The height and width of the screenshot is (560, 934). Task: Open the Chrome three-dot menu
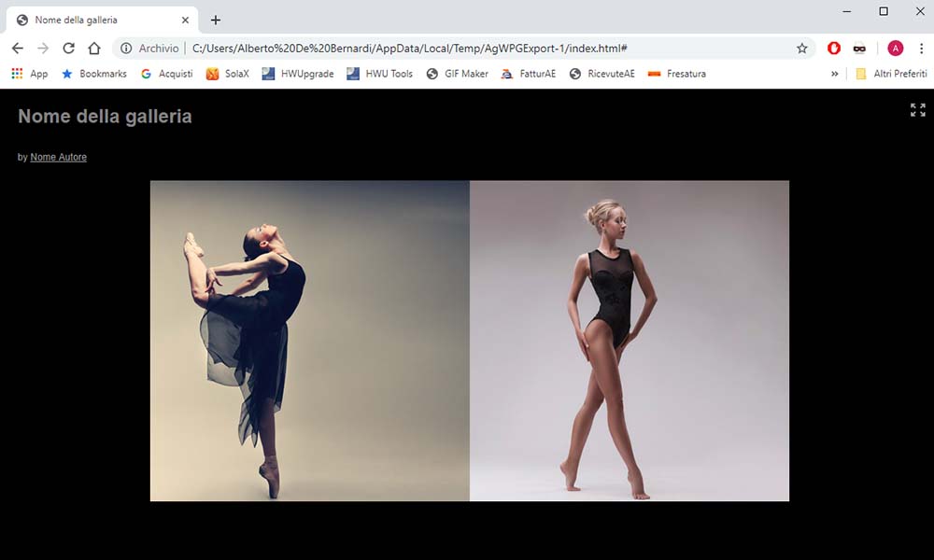point(921,49)
